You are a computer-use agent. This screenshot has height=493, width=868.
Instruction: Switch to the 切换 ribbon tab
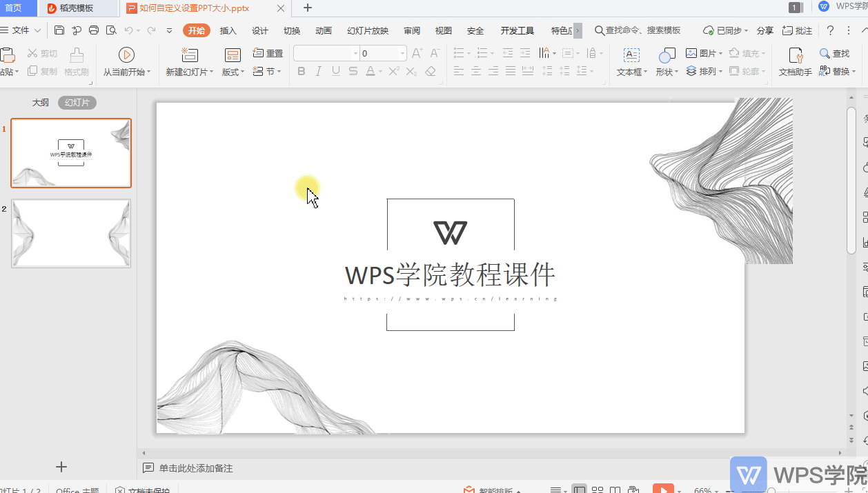(292, 30)
